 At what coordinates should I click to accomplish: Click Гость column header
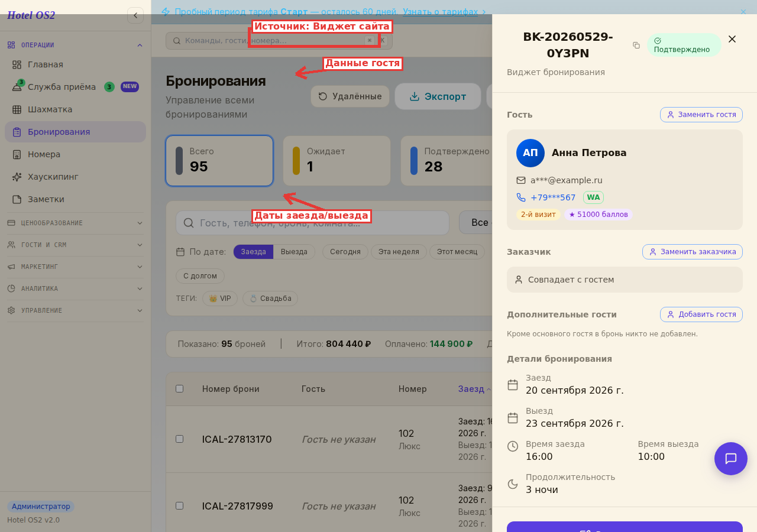pos(313,389)
